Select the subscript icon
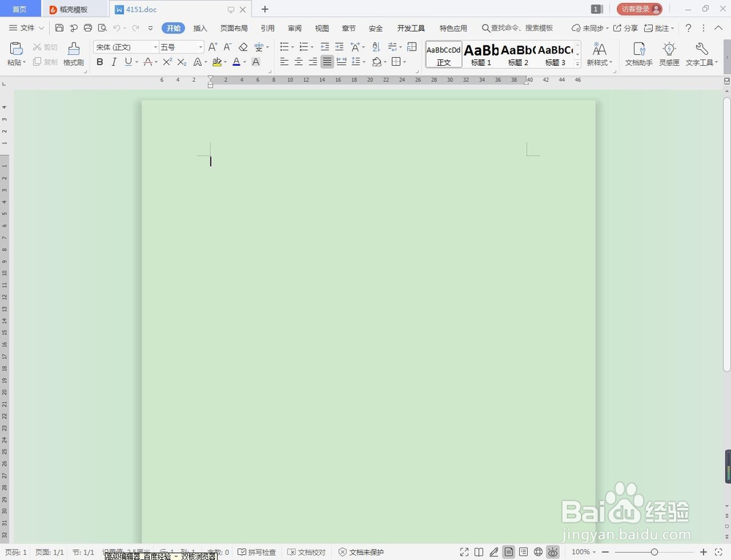The width and height of the screenshot is (731, 560). [182, 61]
